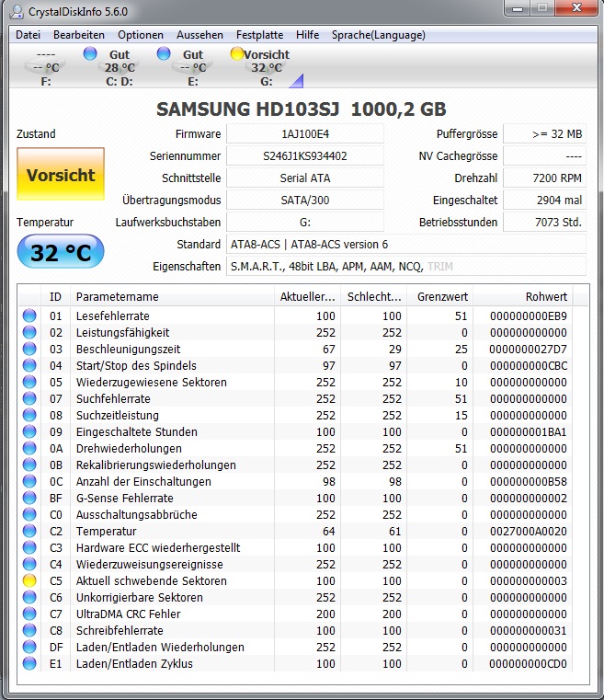Open the Bearbeiten menu
This screenshot has width=604, height=700.
(79, 35)
